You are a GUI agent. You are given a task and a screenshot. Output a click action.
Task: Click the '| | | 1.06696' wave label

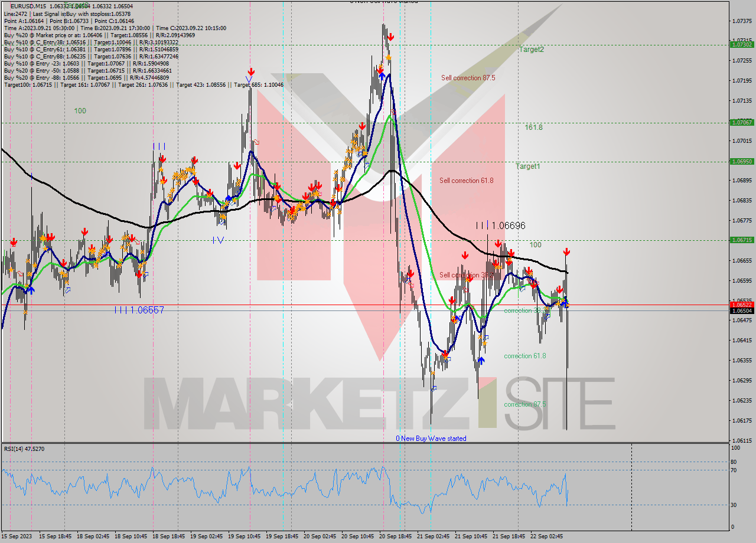(501, 225)
